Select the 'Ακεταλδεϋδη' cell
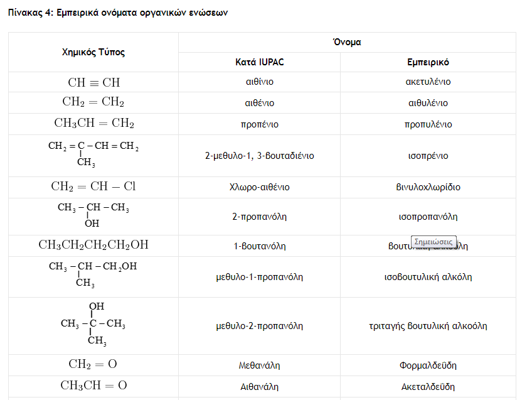Image resolution: width=532 pixels, height=400 pixels. point(428,386)
